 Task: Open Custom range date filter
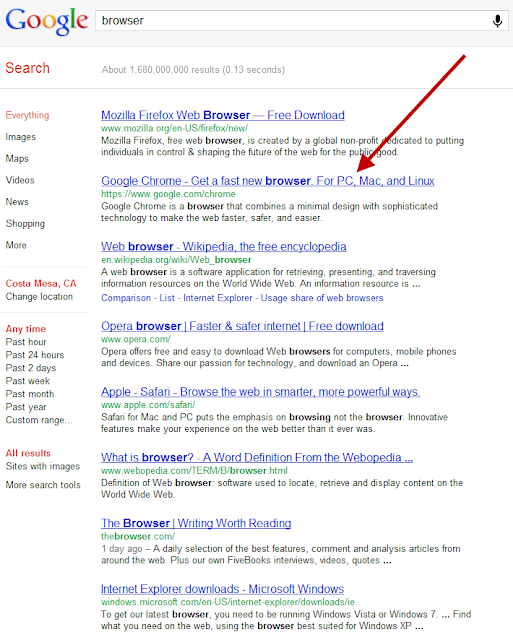(39, 420)
